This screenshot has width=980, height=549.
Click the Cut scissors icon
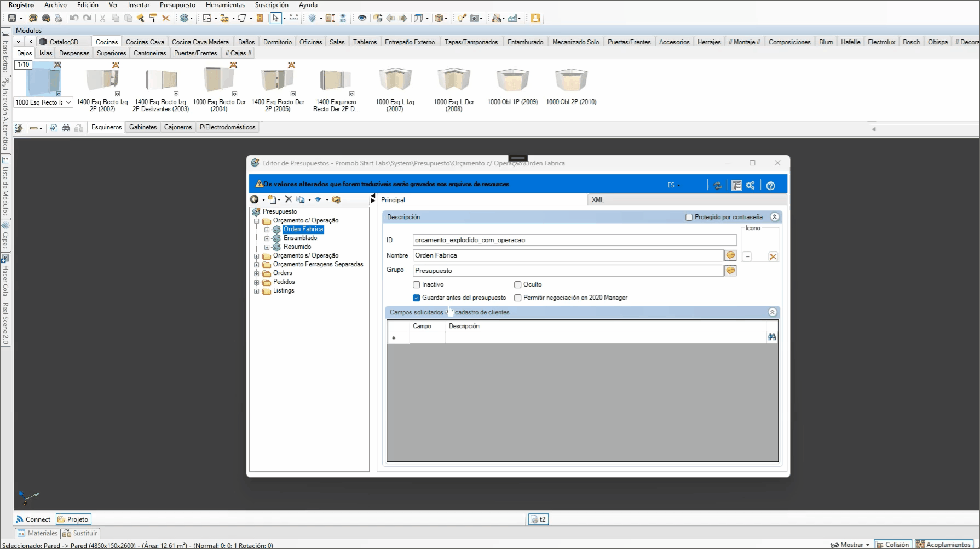point(102,18)
